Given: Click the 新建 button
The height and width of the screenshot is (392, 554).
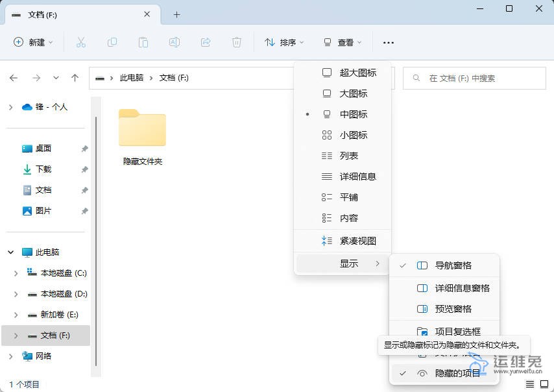Looking at the screenshot, I should [33, 42].
